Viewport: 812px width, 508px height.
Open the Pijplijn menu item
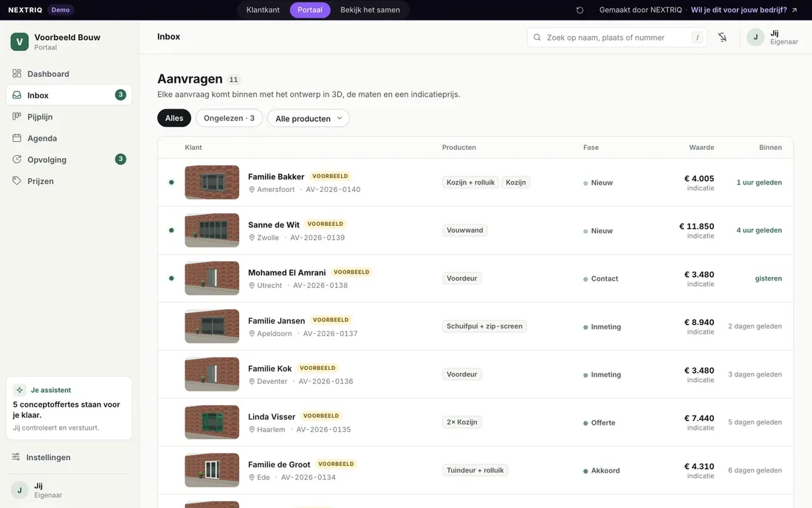coord(69,117)
